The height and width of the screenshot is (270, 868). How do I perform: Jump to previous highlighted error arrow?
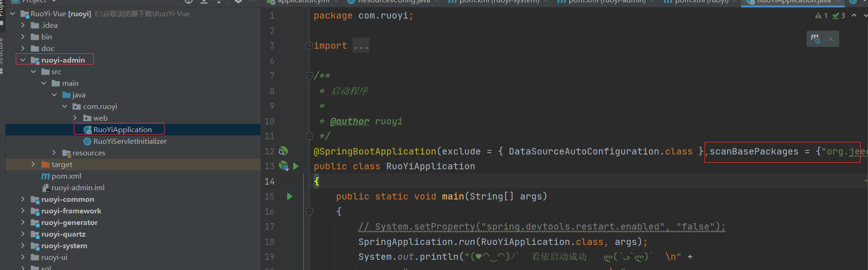[854, 15]
